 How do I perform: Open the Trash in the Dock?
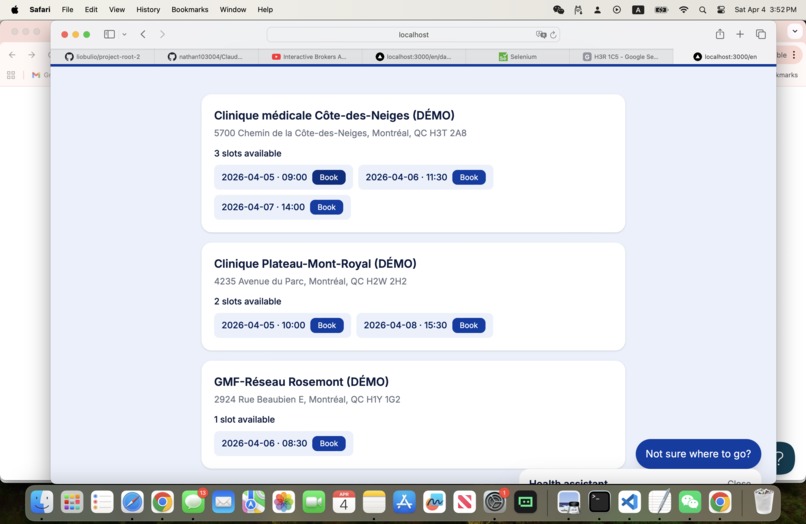coord(763,501)
